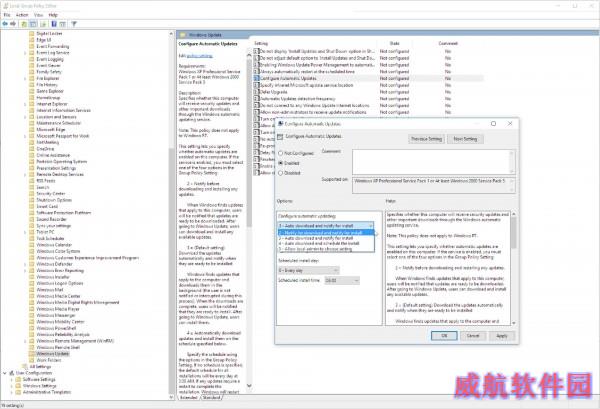Screen dimensions: 600x409
Task: Click the File Explorer folder icon in tree
Action: click(32, 78)
